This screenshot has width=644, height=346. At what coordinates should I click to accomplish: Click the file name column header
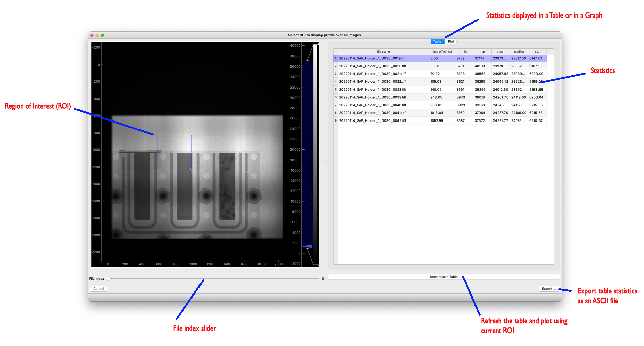pyautogui.click(x=383, y=52)
